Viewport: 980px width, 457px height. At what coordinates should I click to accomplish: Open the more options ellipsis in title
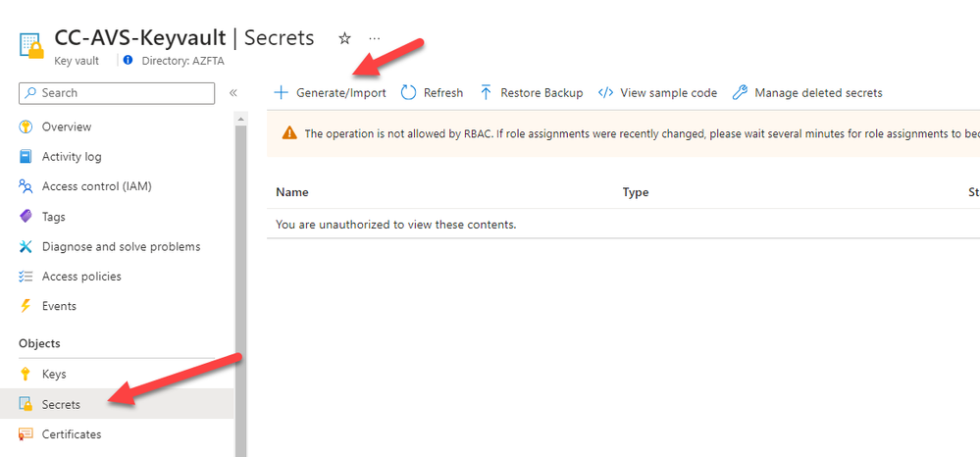(x=375, y=38)
